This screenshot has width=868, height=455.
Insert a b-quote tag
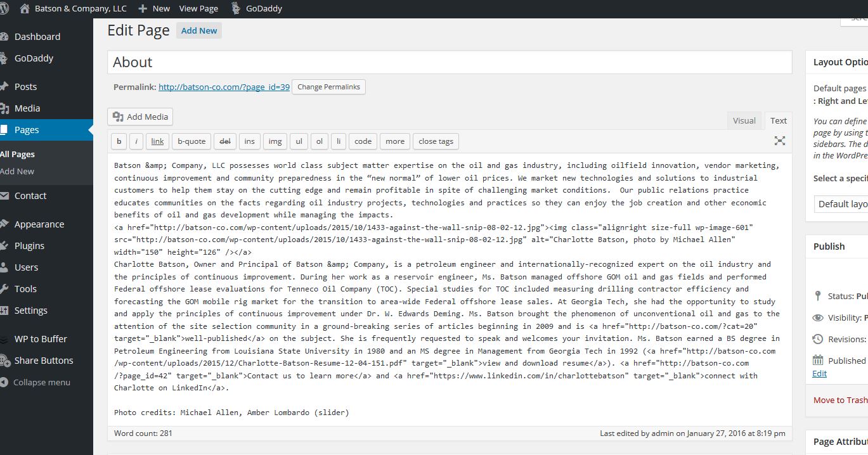pos(191,141)
